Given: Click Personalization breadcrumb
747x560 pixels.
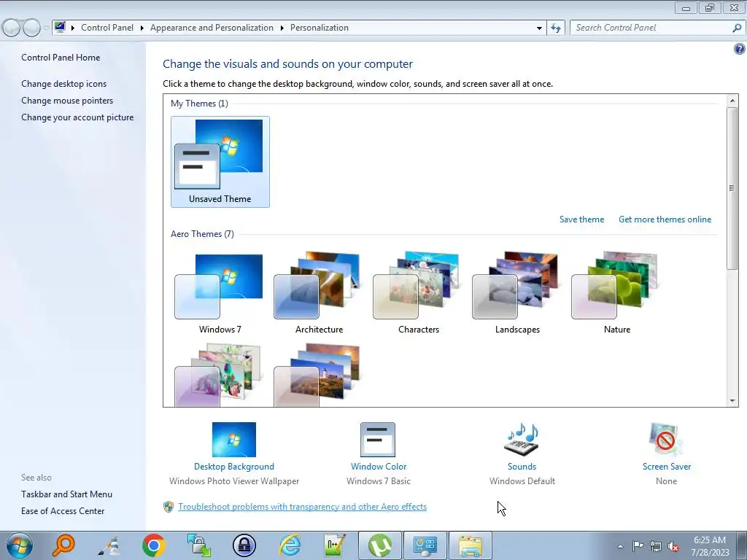Looking at the screenshot, I should click(x=320, y=28).
